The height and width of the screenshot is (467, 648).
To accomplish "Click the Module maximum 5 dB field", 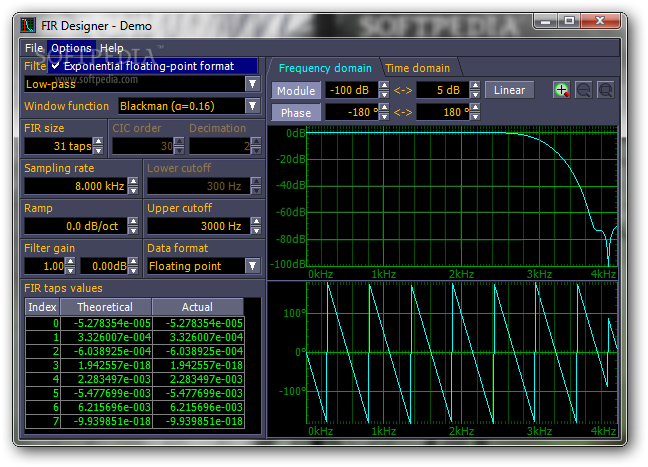I will (x=443, y=90).
